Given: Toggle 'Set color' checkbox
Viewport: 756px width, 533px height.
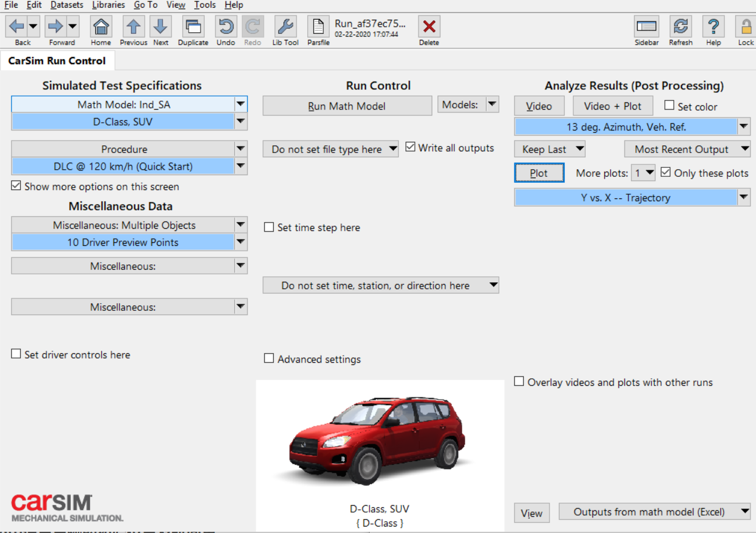Looking at the screenshot, I should point(669,105).
